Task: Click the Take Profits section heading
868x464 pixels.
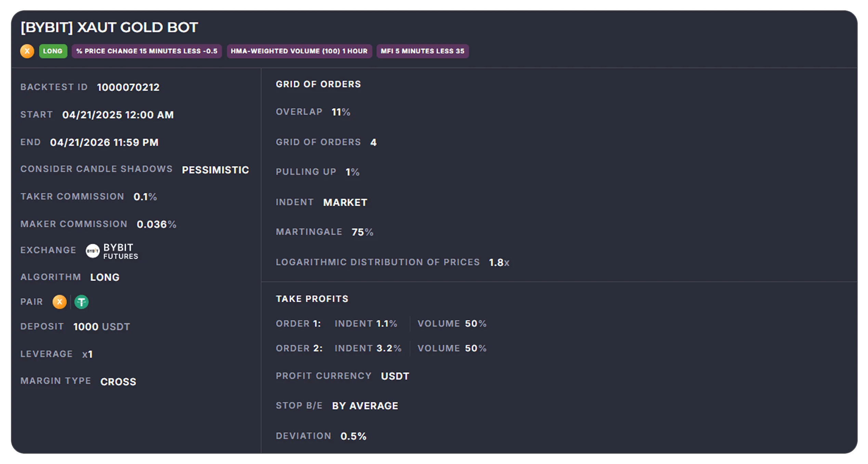Action: (x=312, y=299)
